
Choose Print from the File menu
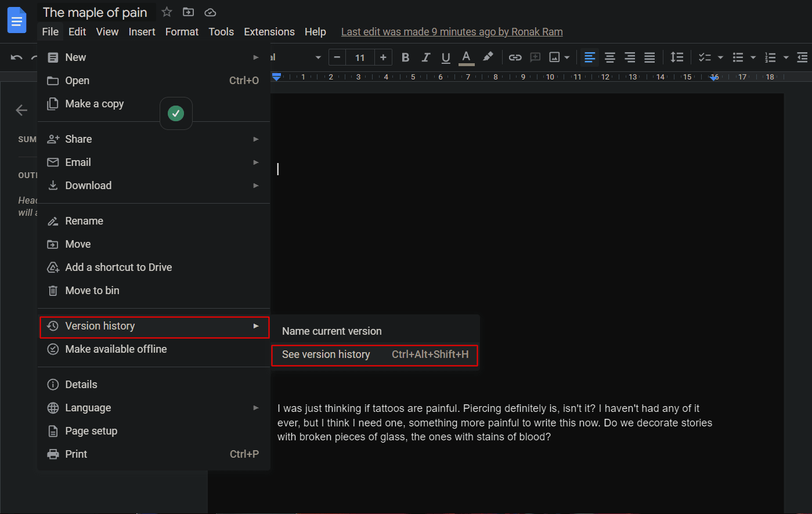tap(154, 454)
